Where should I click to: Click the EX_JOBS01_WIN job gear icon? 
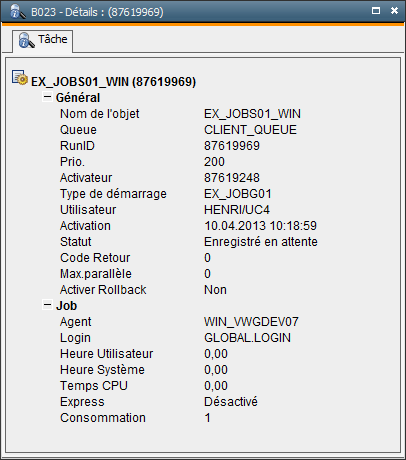pyautogui.click(x=20, y=78)
